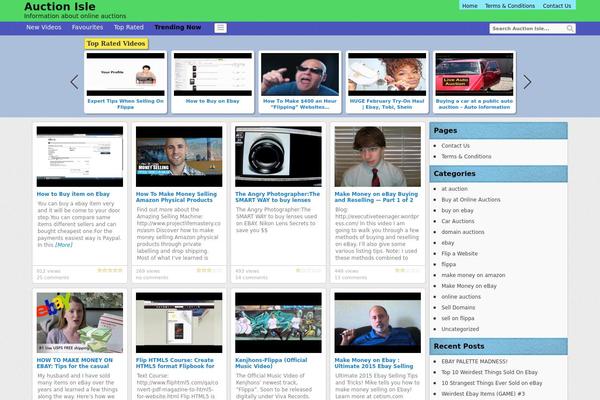
Task: Open the Favourites tab
Action: coord(87,28)
